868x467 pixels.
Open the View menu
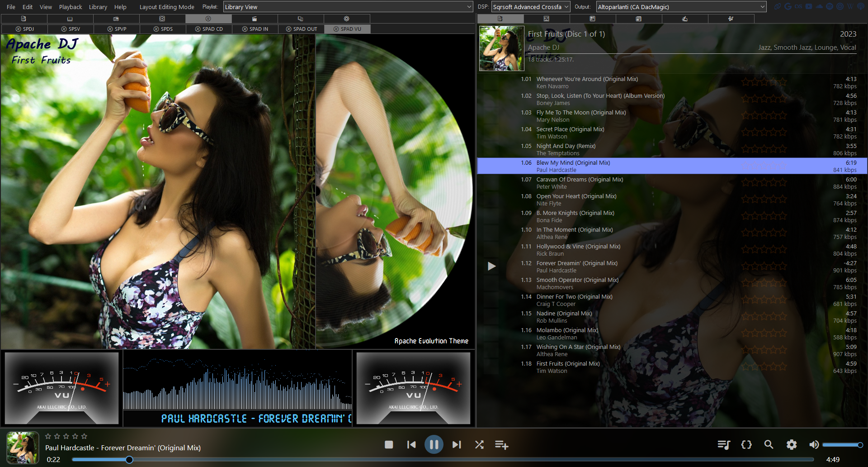(46, 7)
